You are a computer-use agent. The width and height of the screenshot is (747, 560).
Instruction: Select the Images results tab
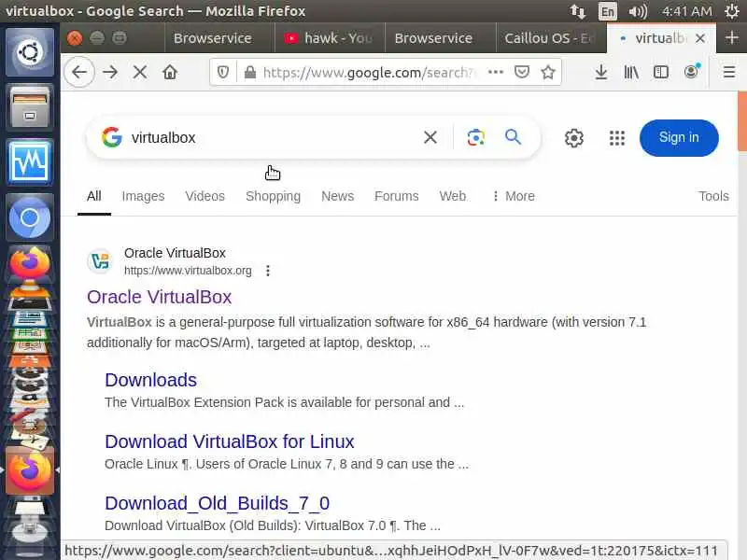(143, 196)
